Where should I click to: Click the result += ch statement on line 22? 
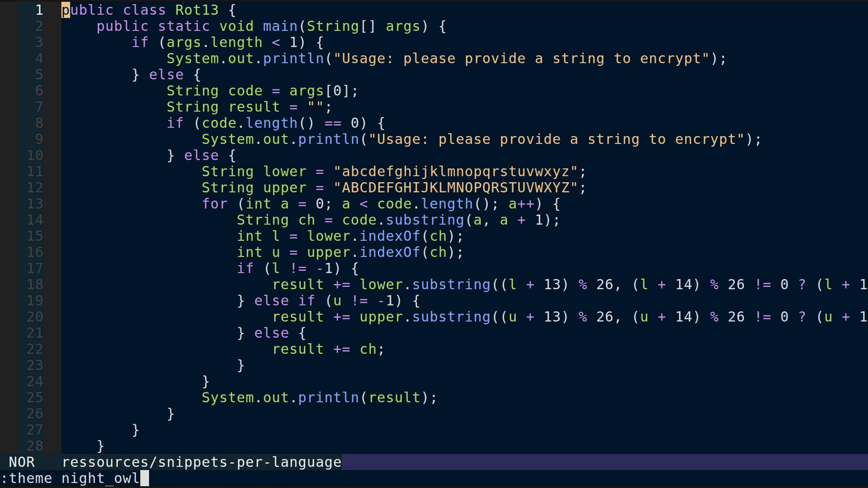[328, 349]
